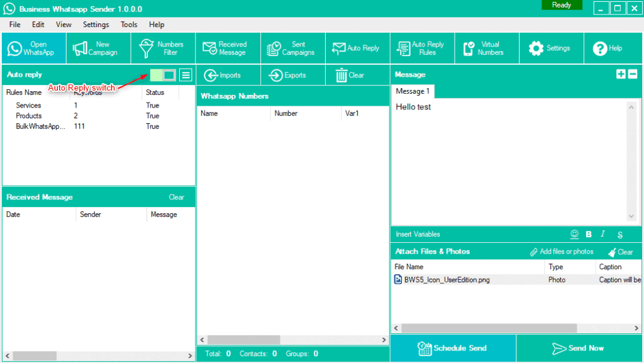The height and width of the screenshot is (363, 644).
Task: Switch to the Message 1 tab
Action: click(x=413, y=91)
